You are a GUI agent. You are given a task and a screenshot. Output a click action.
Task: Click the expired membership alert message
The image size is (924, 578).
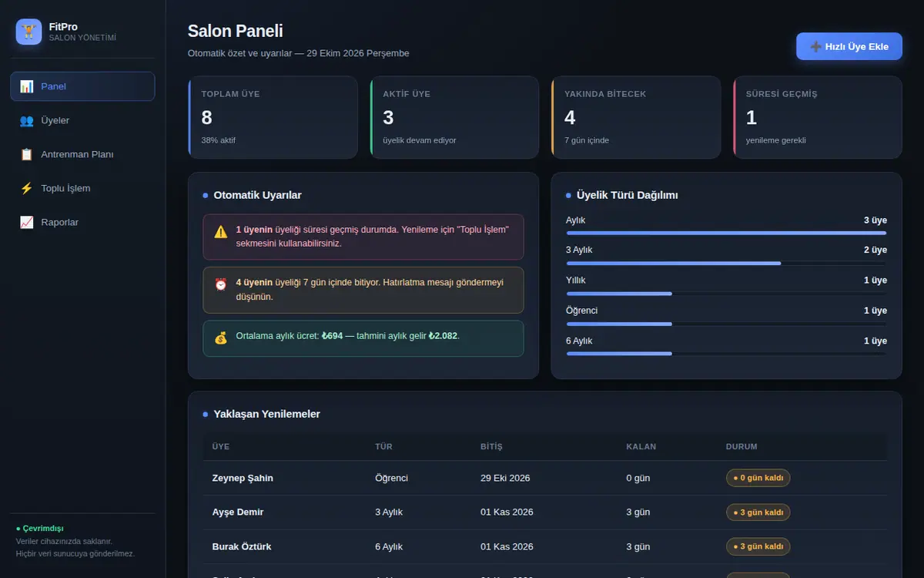pos(363,237)
